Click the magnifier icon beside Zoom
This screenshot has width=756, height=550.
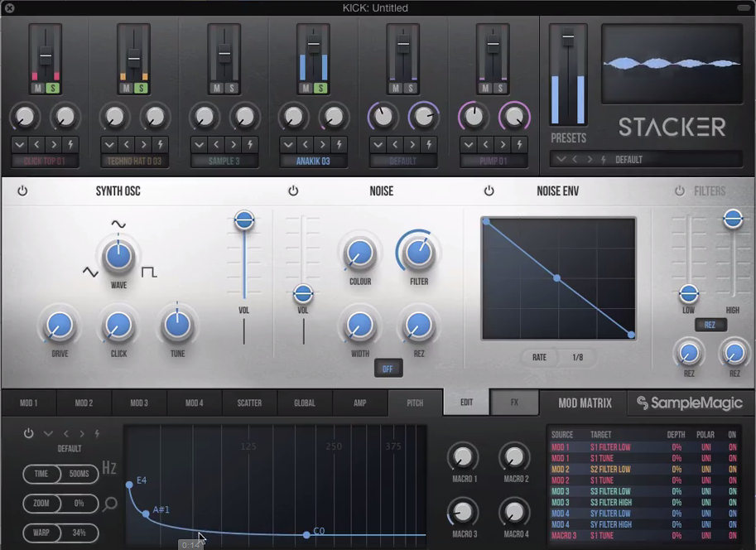coord(110,504)
